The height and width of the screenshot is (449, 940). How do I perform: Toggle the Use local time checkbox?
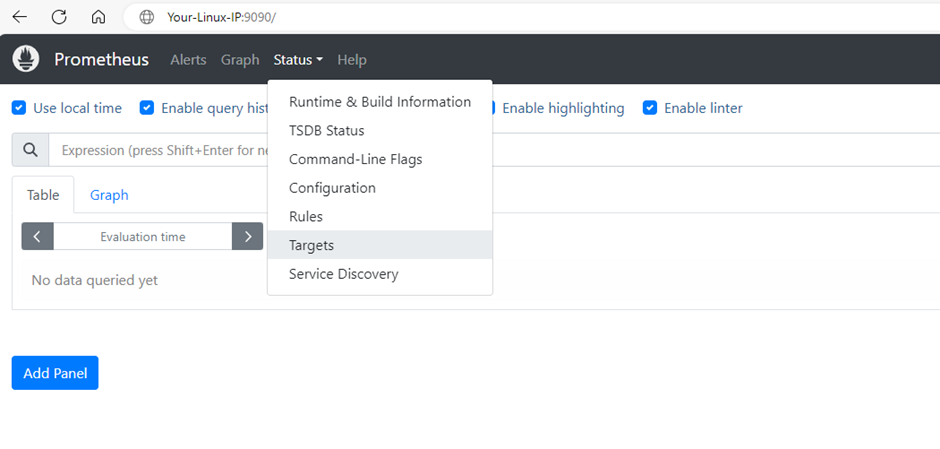(x=19, y=108)
